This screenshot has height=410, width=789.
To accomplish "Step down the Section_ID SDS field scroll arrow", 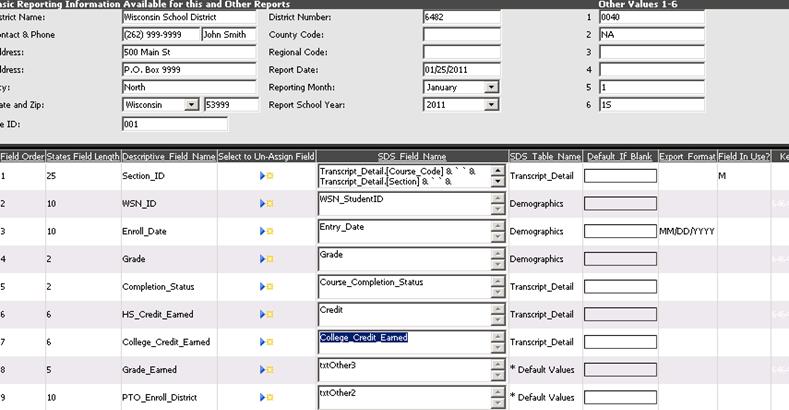I will point(498,182).
